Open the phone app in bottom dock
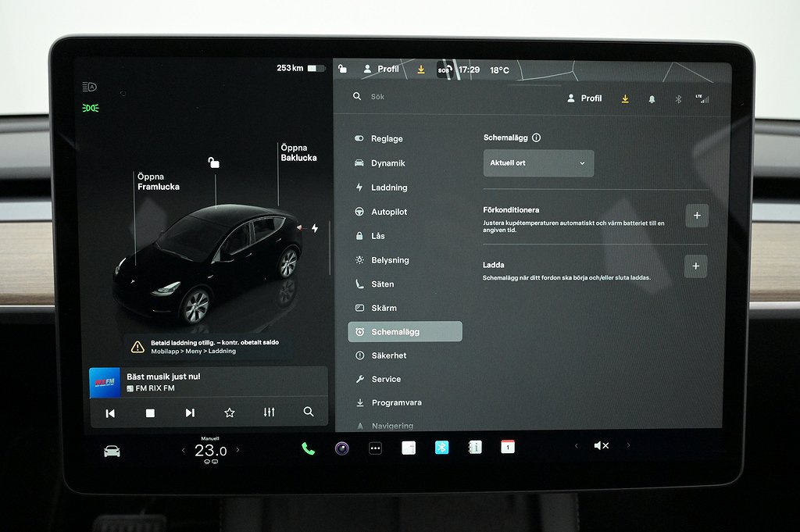Screen dimensions: 800x532 [309, 448]
